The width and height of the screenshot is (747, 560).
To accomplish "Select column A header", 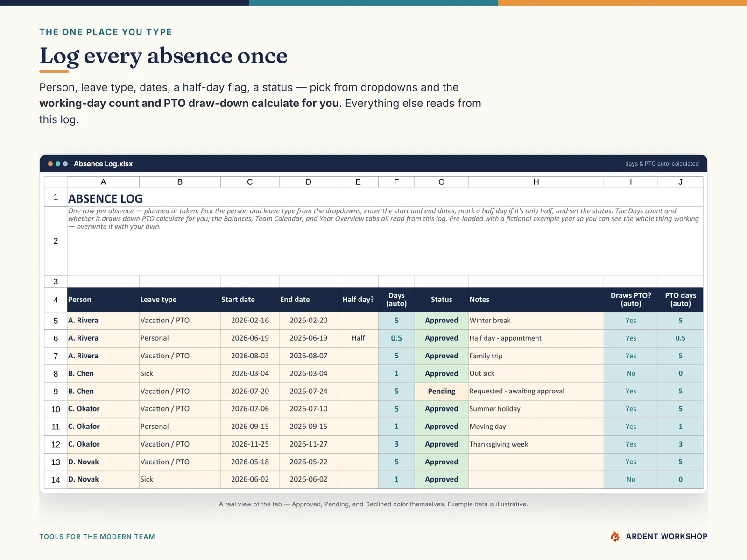I will pos(103,182).
